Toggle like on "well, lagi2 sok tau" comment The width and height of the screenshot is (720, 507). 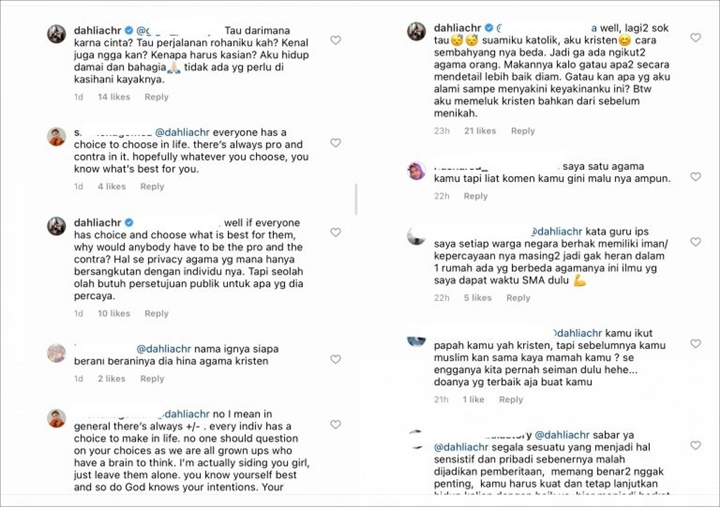pos(693,37)
